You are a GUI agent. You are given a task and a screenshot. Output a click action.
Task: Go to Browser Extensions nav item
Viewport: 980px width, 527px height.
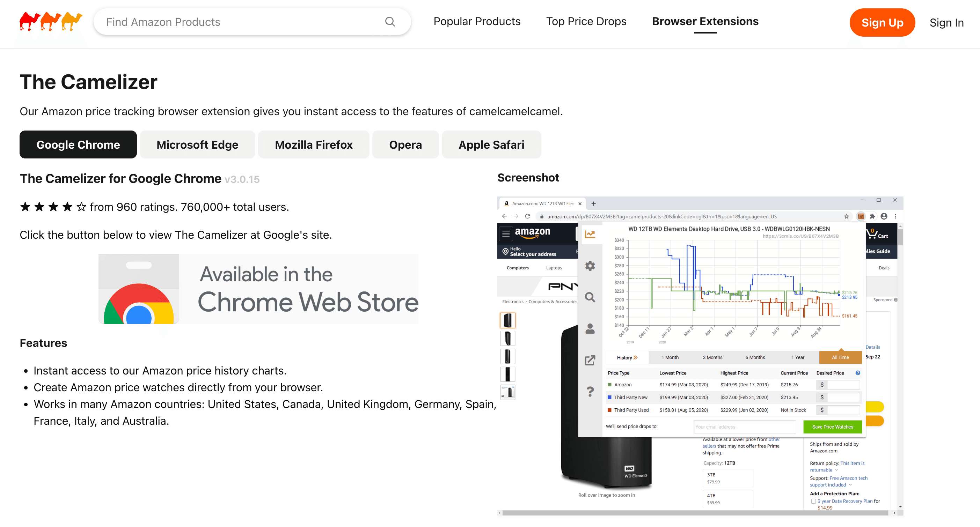coord(705,21)
